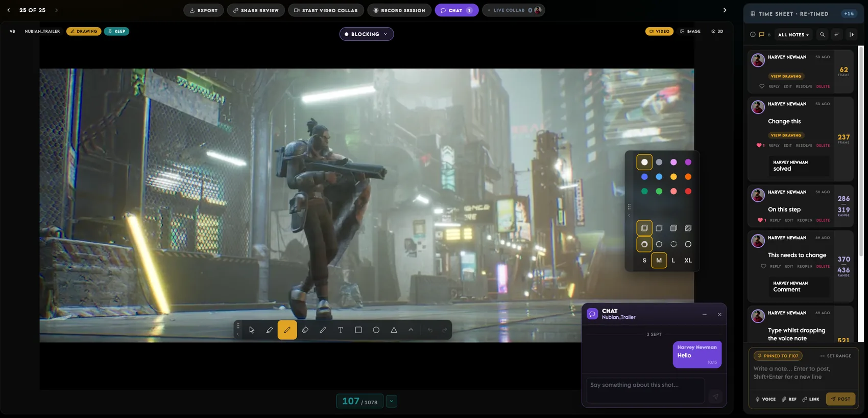The height and width of the screenshot is (418, 868).
Task: View drawing on frame 62 note
Action: (786, 76)
